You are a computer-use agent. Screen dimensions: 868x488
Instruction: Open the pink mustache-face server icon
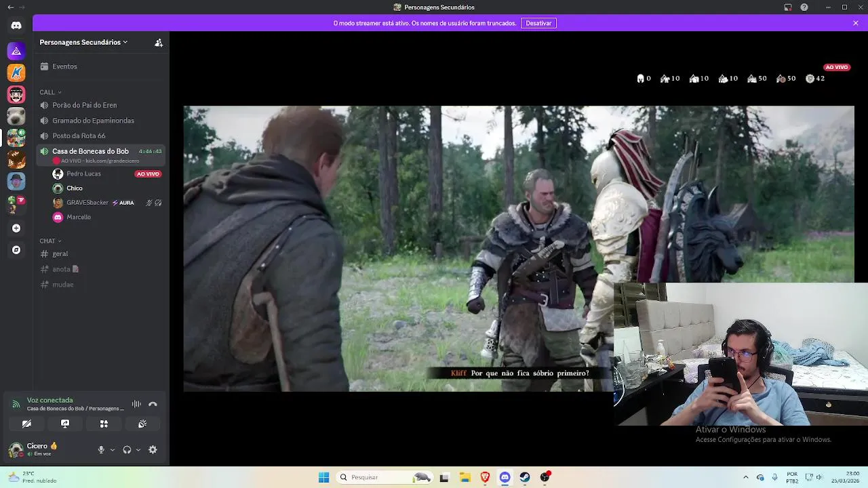(16, 94)
